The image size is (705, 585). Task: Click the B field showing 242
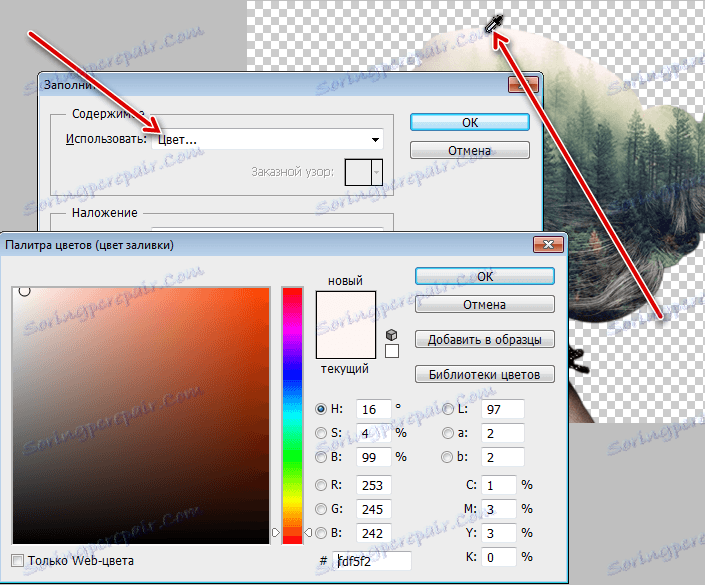click(374, 533)
